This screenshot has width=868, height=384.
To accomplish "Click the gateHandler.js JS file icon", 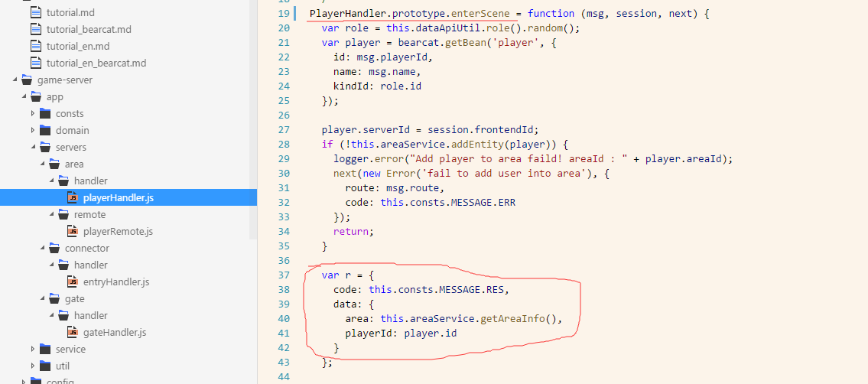I will click(x=73, y=333).
